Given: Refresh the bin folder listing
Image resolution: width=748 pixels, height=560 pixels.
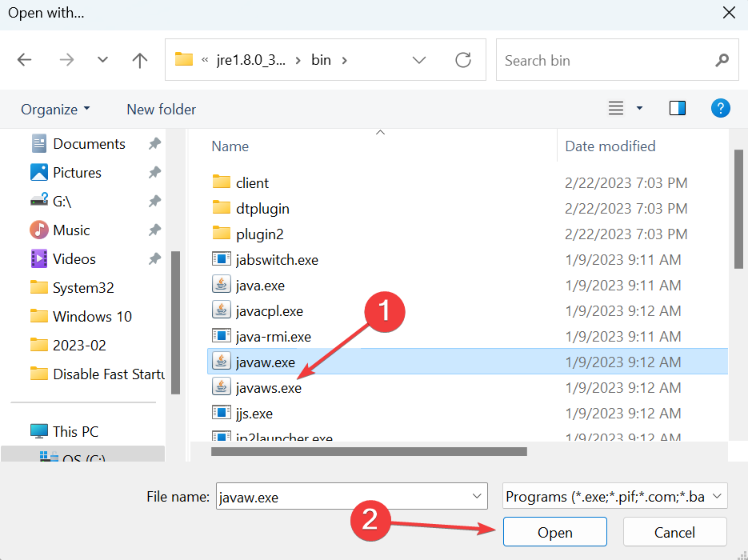Looking at the screenshot, I should [x=462, y=60].
